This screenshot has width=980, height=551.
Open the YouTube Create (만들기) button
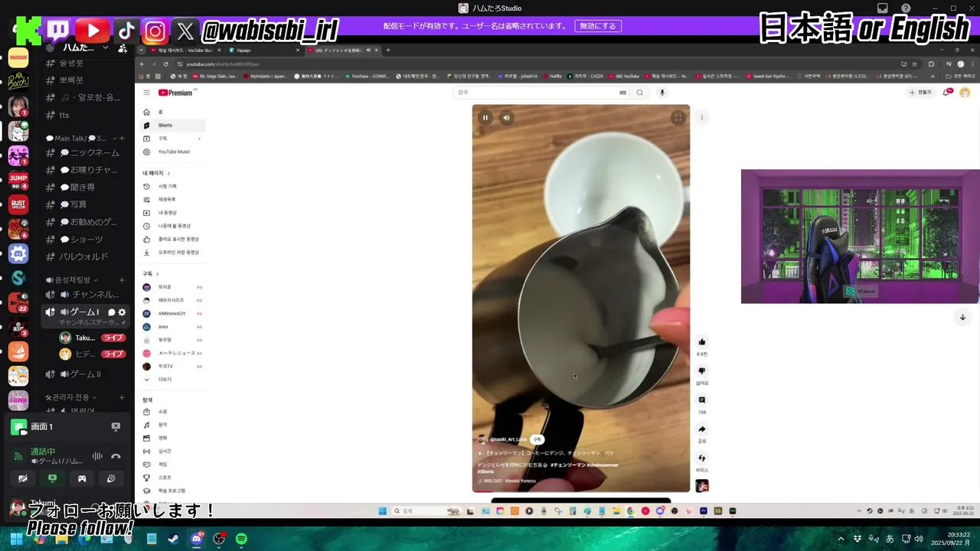(x=920, y=93)
